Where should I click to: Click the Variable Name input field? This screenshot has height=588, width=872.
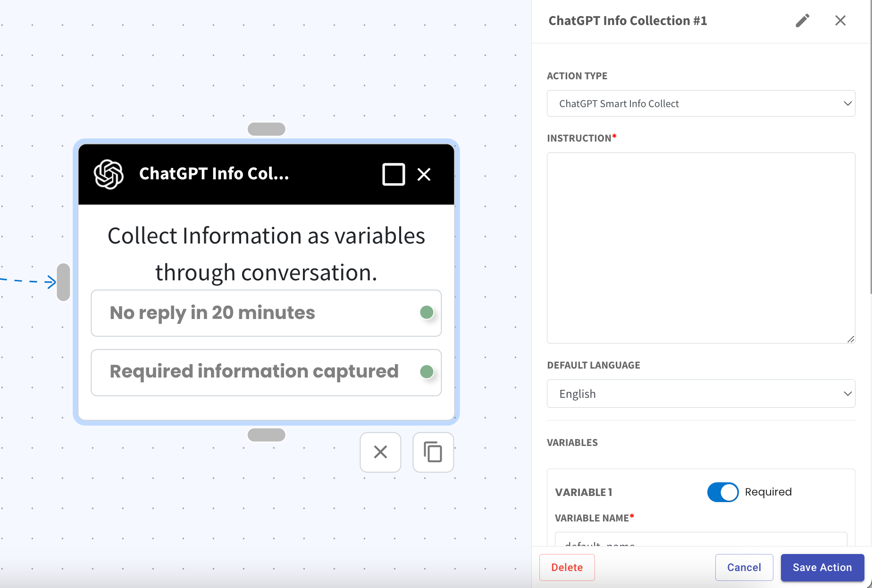pyautogui.click(x=701, y=539)
